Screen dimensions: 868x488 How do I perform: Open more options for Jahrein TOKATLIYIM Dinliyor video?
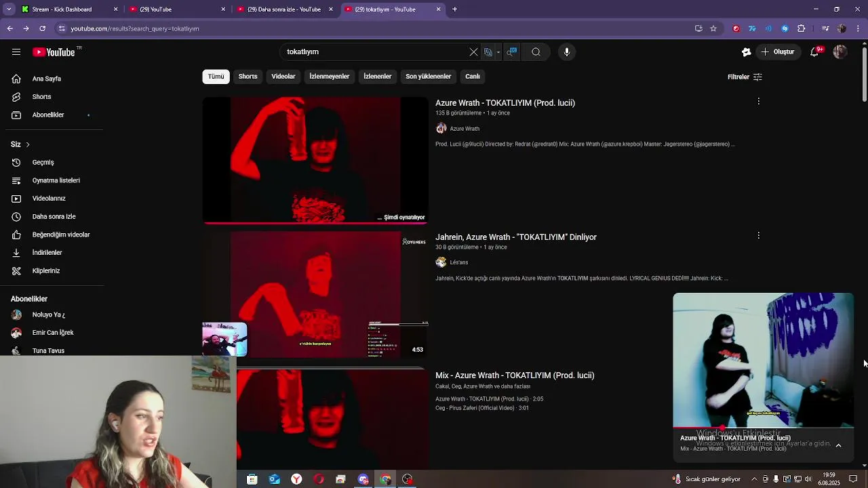(x=758, y=236)
